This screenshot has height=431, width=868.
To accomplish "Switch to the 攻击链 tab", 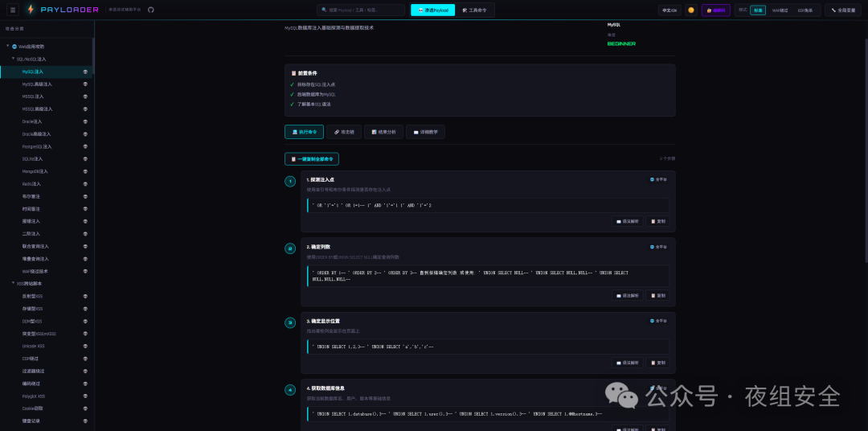I will coord(343,132).
